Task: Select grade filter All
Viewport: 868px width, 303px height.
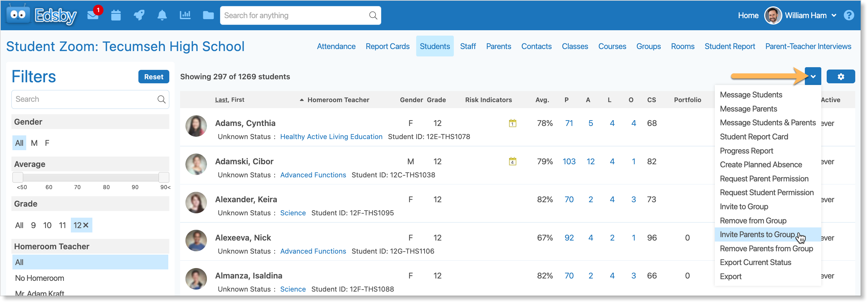Action: pyautogui.click(x=19, y=225)
